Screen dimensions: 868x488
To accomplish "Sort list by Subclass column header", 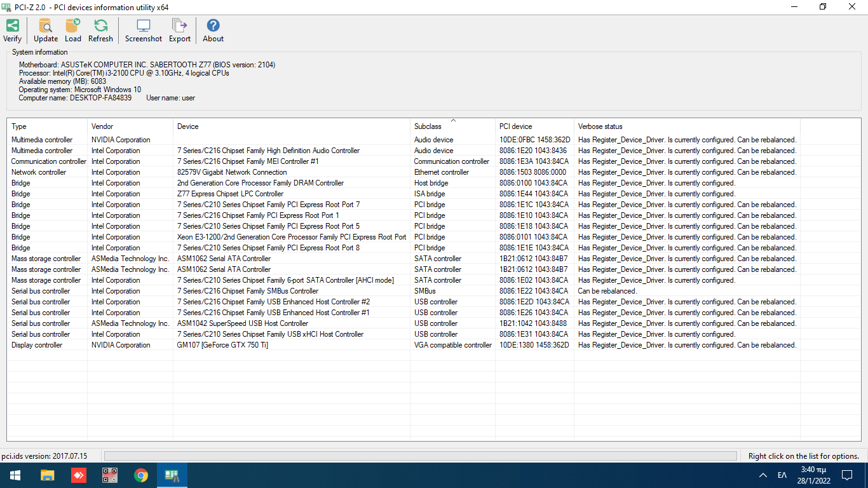I will pyautogui.click(x=428, y=126).
